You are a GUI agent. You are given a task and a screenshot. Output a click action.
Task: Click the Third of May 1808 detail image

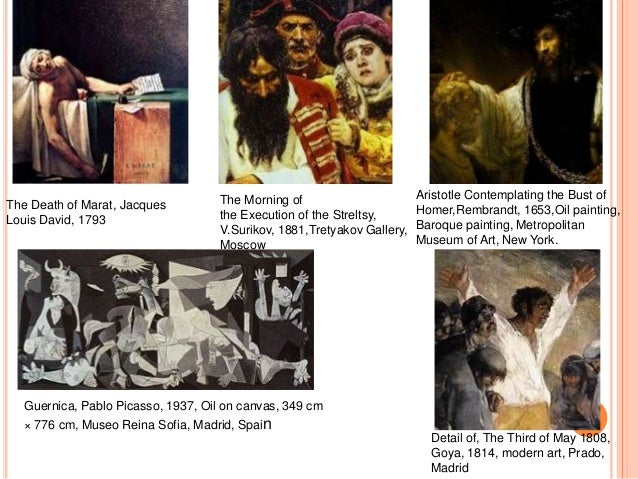point(517,339)
